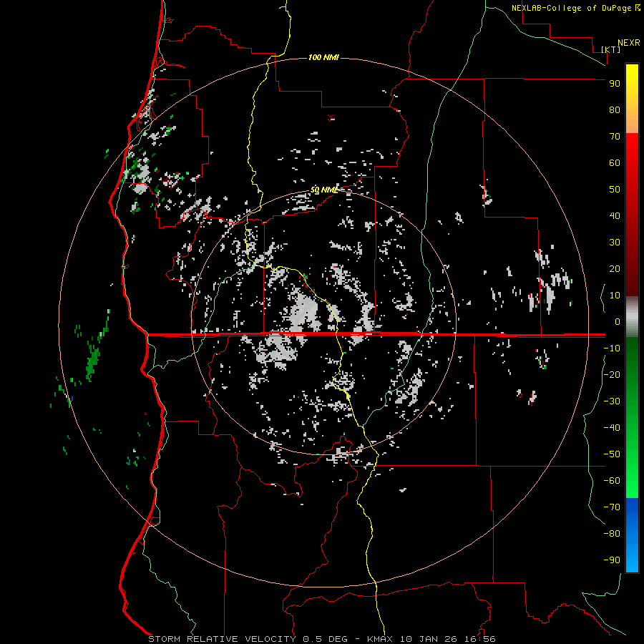Click the -80 knot scale label

tap(612, 534)
